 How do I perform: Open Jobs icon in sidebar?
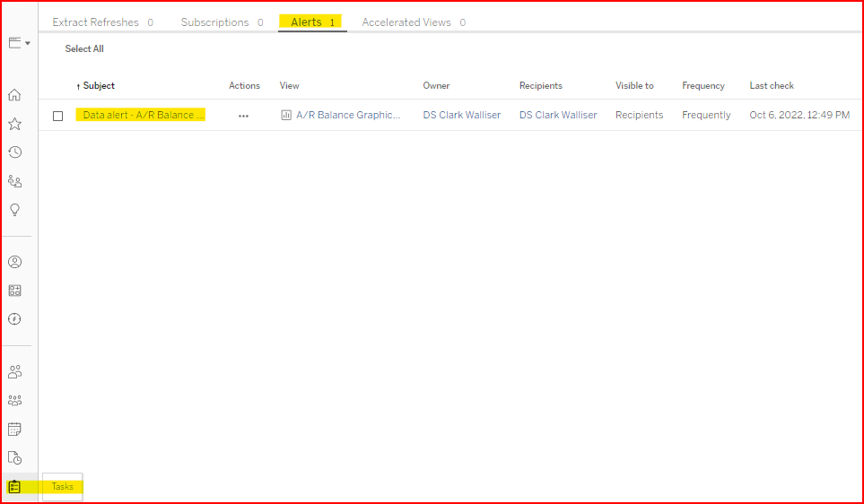(x=14, y=457)
